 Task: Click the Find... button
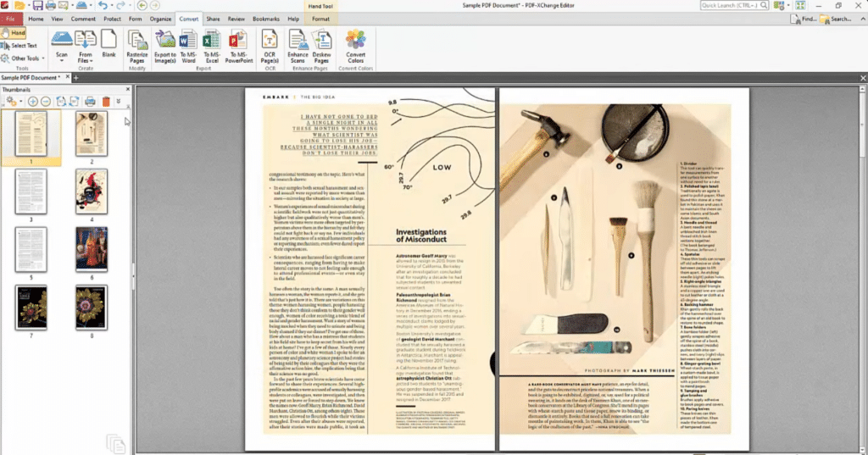[x=804, y=19]
